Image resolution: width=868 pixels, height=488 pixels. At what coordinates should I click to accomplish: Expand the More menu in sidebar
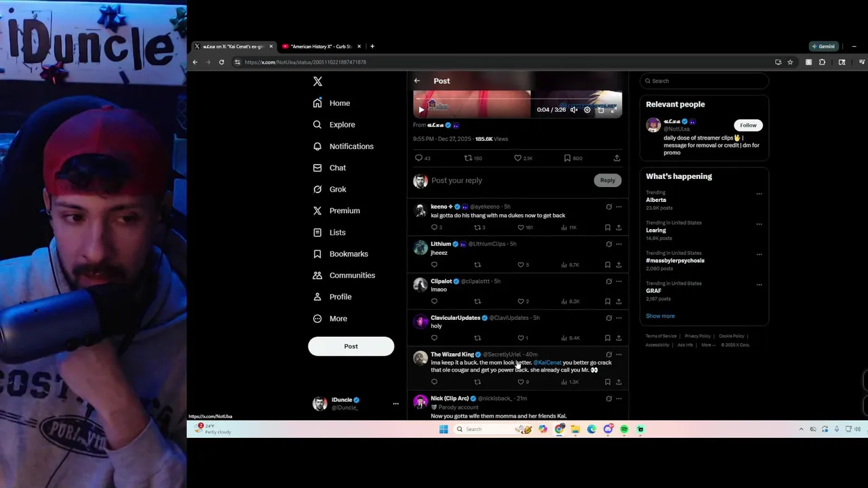330,319
